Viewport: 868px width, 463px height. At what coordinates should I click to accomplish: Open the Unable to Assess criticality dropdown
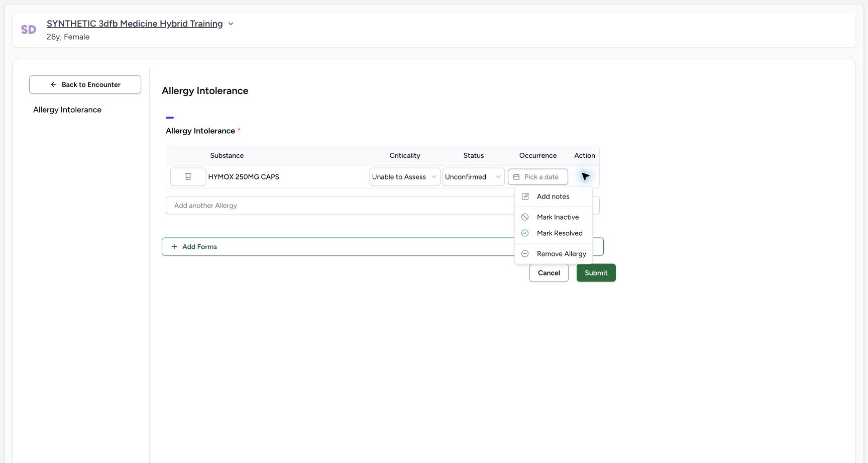tap(405, 177)
